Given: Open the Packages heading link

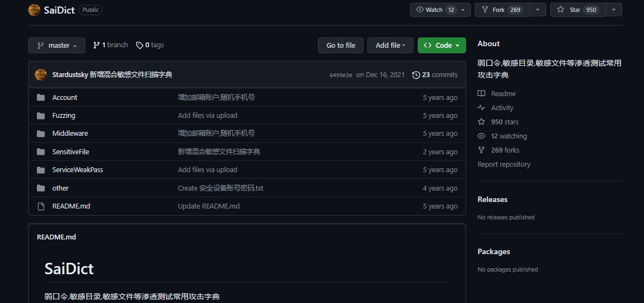Looking at the screenshot, I should tap(494, 251).
